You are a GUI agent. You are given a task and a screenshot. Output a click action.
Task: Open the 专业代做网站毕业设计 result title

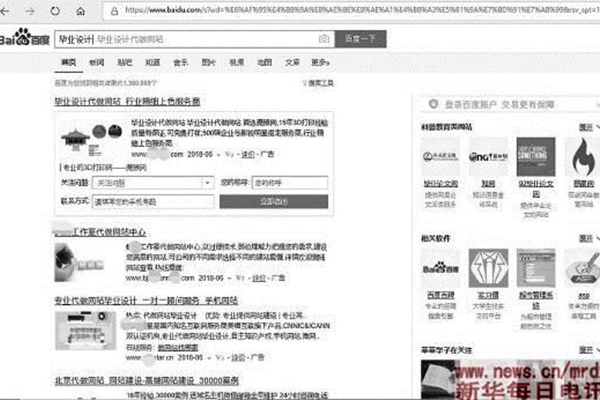(x=146, y=301)
